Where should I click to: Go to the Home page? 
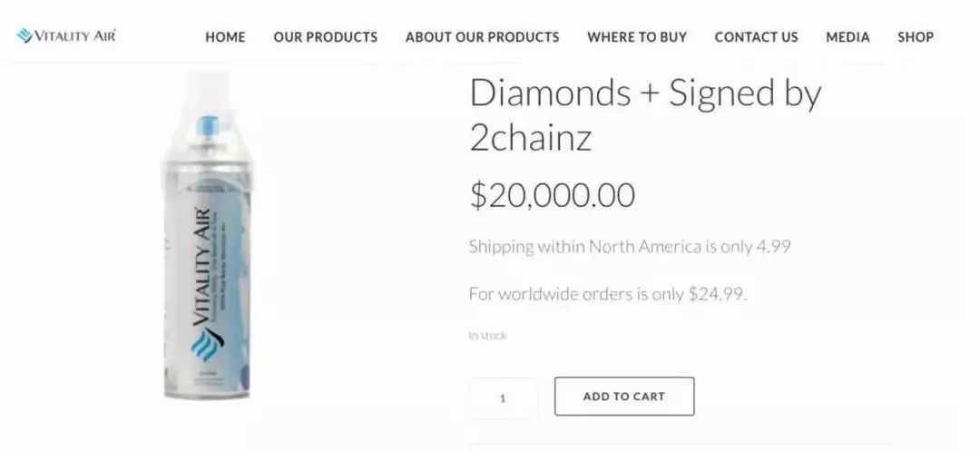tap(225, 37)
